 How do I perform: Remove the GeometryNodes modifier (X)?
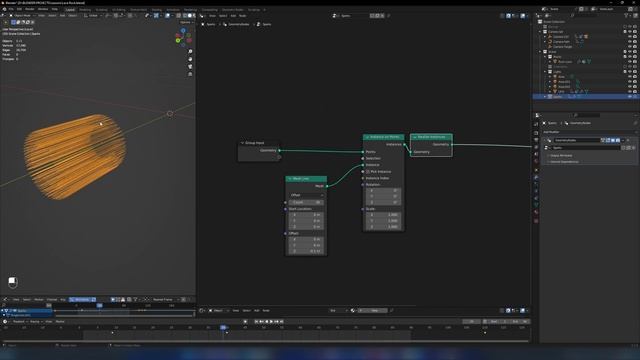point(629,140)
